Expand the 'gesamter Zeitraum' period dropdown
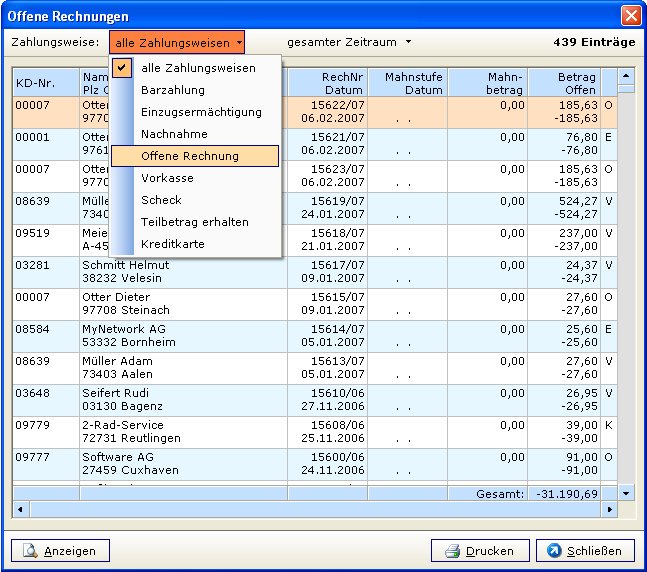 (348, 42)
